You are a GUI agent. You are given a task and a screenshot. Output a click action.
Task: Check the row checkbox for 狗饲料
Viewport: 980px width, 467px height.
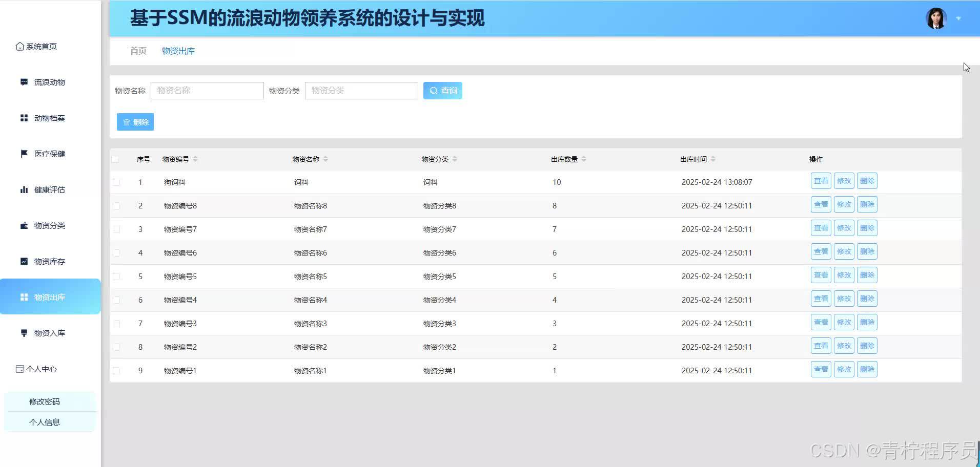(x=116, y=182)
